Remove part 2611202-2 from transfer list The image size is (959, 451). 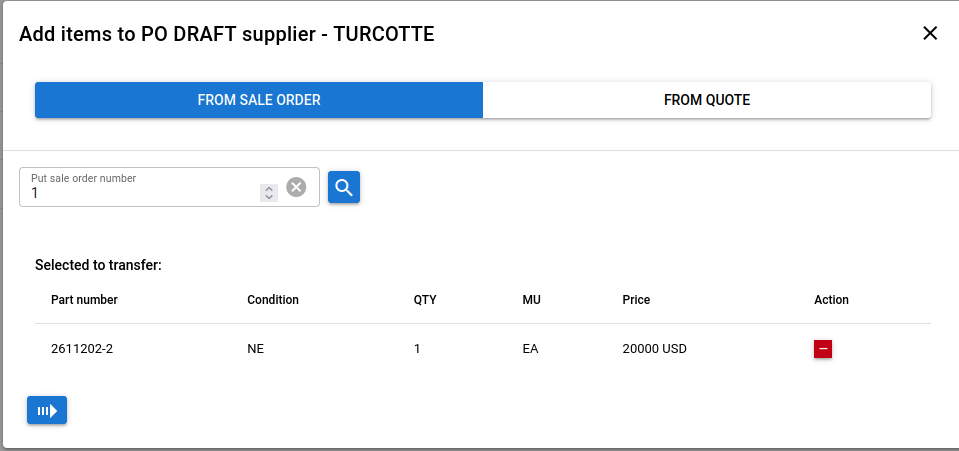[x=823, y=349]
